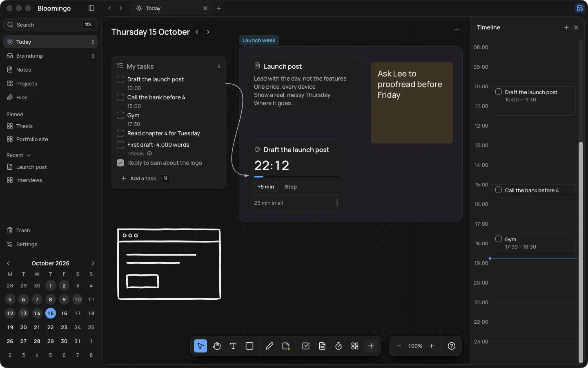Stop the launch post timer
Image resolution: width=588 pixels, height=368 pixels.
(291, 186)
